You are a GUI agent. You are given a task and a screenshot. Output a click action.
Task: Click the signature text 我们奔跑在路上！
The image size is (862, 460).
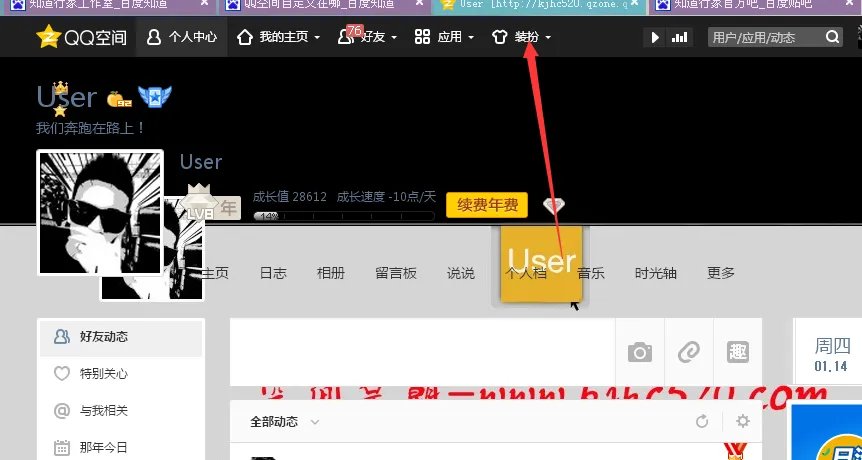91,129
